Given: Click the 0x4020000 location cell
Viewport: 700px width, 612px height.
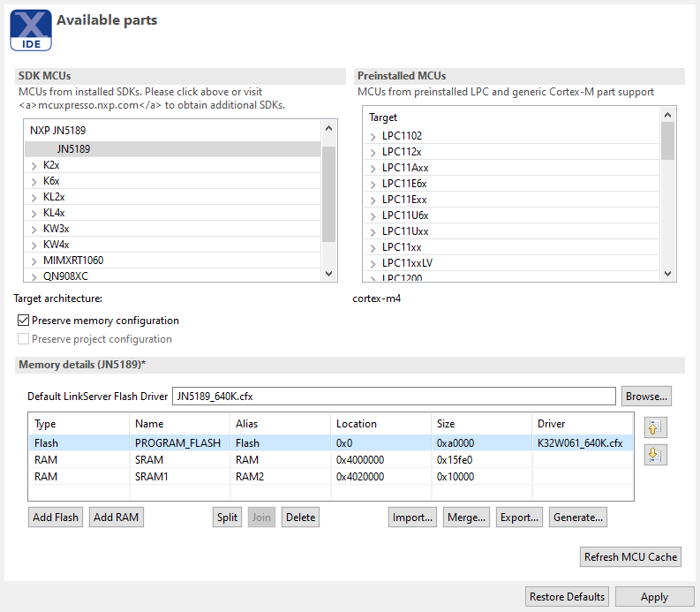Looking at the screenshot, I should 380,477.
